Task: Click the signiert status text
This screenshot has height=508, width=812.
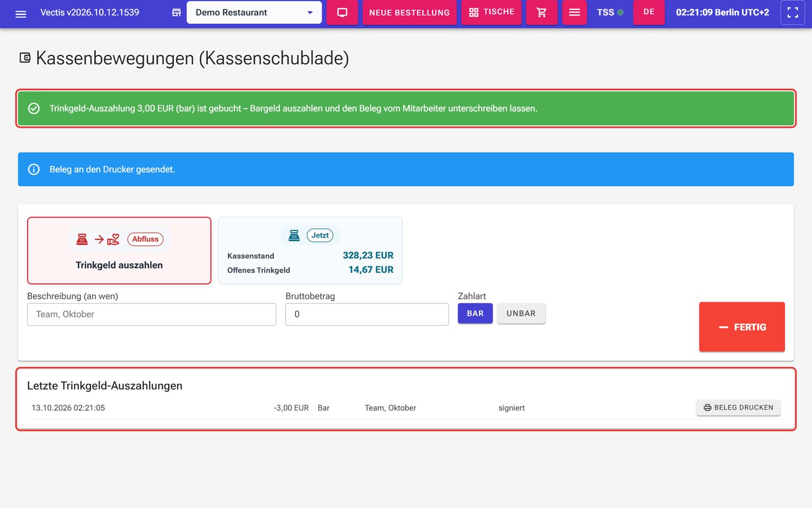Action: [x=512, y=408]
